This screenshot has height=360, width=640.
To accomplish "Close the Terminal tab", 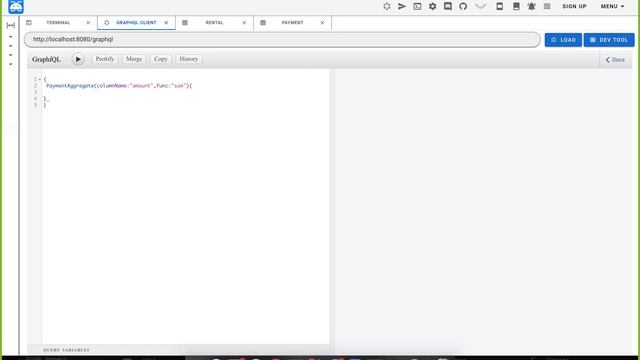I will click(88, 22).
